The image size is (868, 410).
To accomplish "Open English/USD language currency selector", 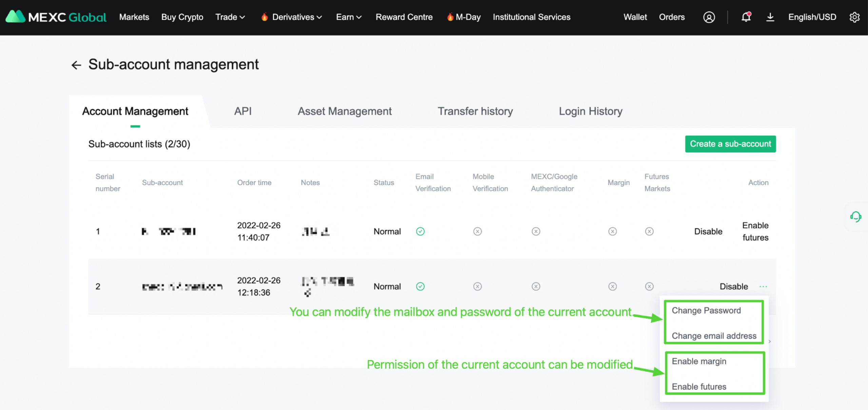I will (x=812, y=17).
